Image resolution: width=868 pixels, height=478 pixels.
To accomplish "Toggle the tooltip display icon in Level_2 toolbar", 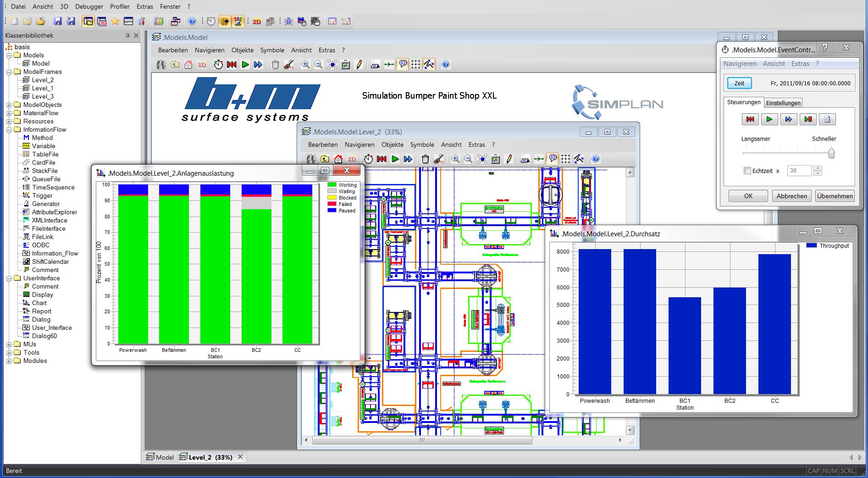I will (x=553, y=159).
